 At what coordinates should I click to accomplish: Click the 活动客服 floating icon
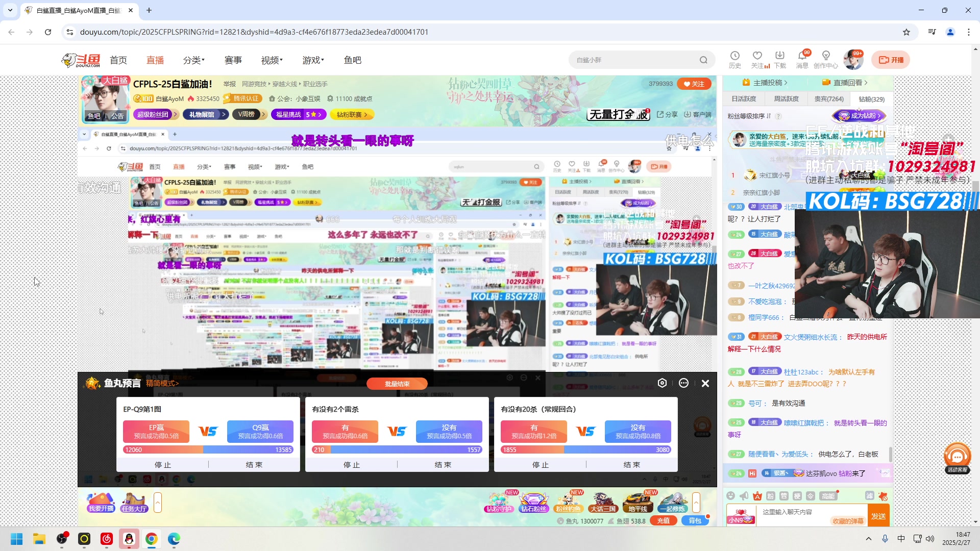[958, 458]
